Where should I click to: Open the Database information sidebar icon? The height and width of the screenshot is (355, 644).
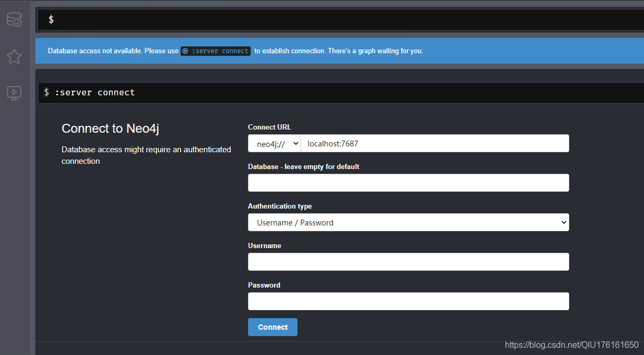(x=14, y=20)
